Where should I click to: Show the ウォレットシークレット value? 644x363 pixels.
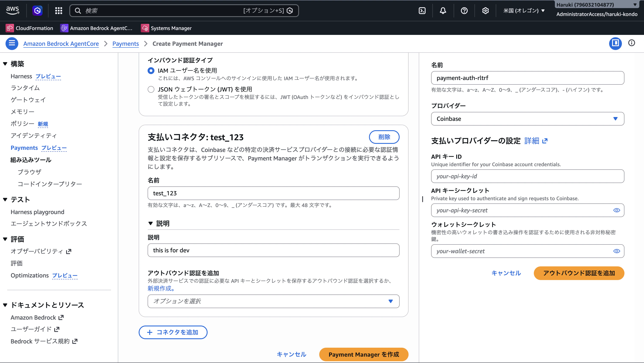[x=617, y=251]
